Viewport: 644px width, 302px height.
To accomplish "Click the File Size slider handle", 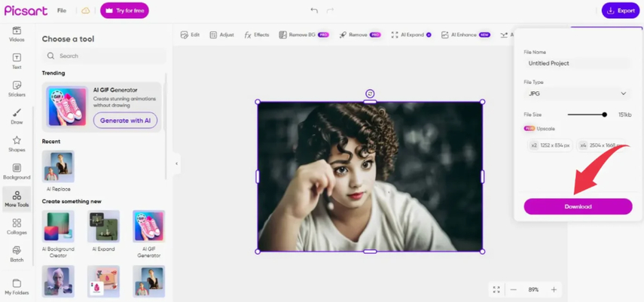I will coord(605,114).
